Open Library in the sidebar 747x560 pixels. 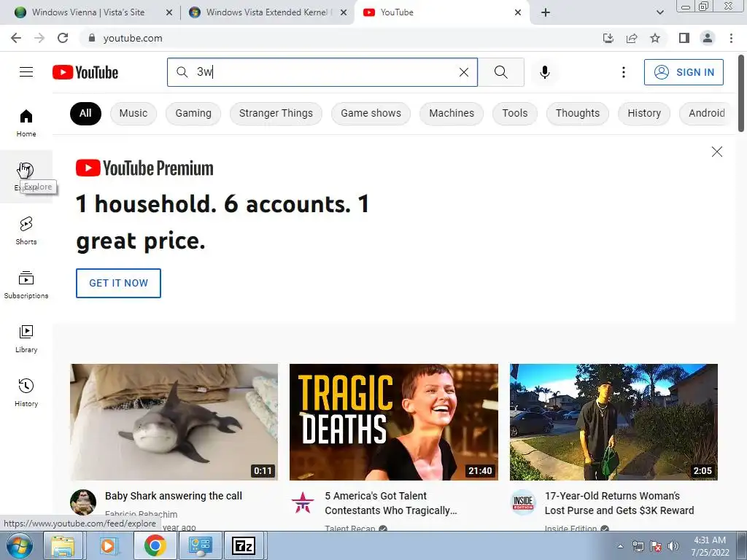(26, 338)
